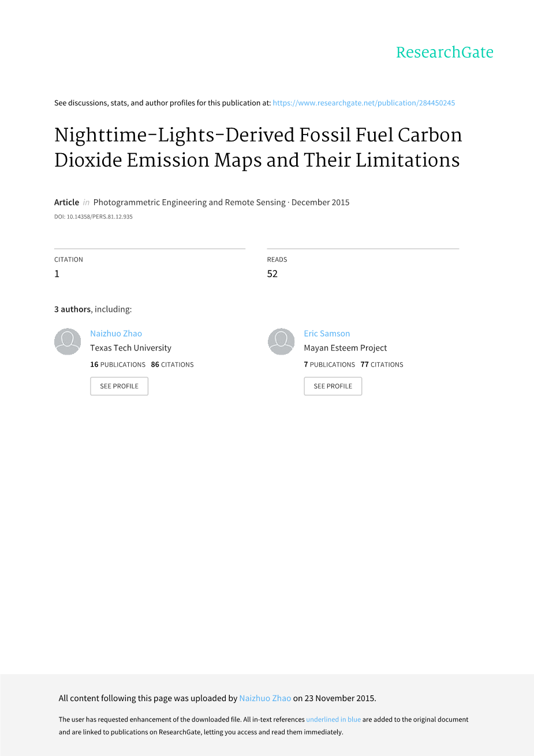534x756 pixels.
Task: Click '77 CITATIONS' for Eric Samson
Action: point(382,364)
